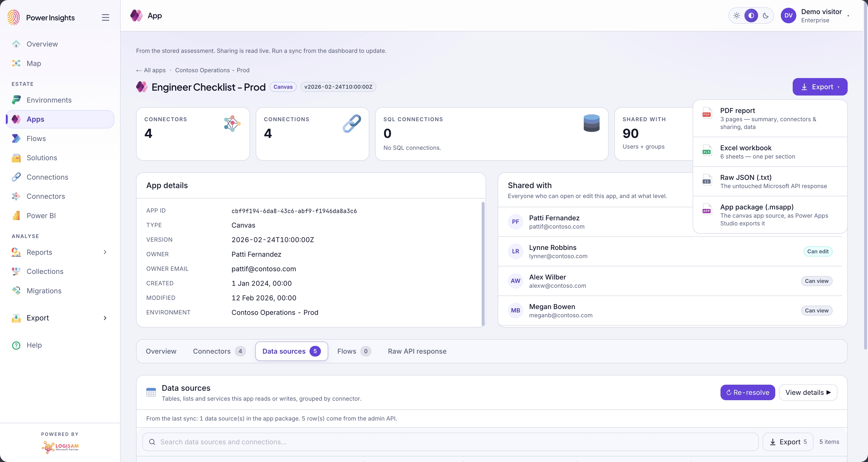Choose Raw JSON (.txt) export option
The width and height of the screenshot is (868, 462).
770,181
